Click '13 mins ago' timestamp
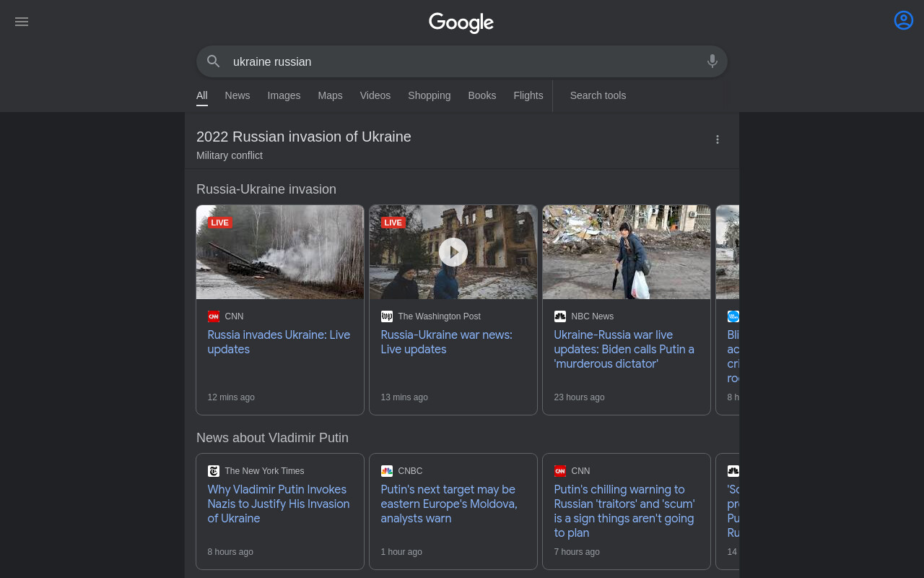Viewport: 924px width, 578px height. [404, 397]
